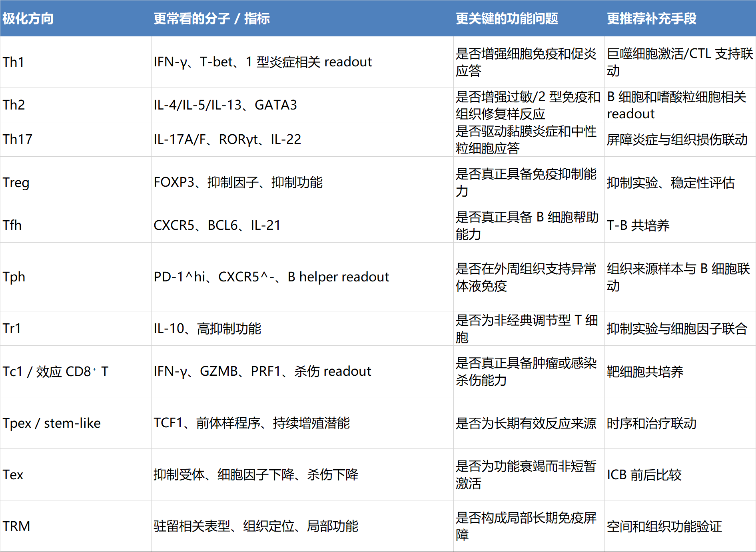The height and width of the screenshot is (552, 756).
Task: Select the ICB 前后比较 cell
Action: coord(644,474)
